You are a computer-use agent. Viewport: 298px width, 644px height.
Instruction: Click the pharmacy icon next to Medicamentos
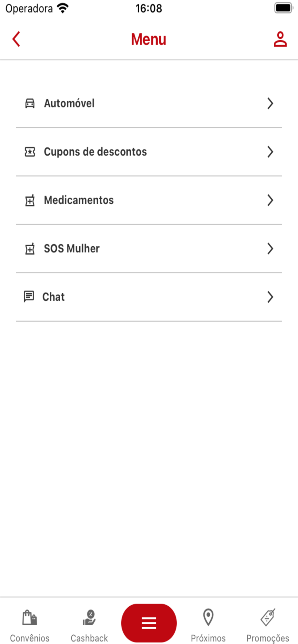point(30,200)
